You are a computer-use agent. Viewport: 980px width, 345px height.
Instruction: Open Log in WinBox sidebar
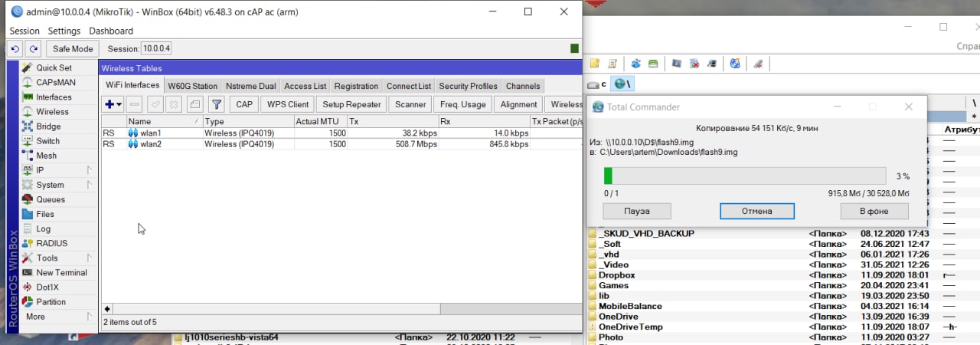(43, 228)
